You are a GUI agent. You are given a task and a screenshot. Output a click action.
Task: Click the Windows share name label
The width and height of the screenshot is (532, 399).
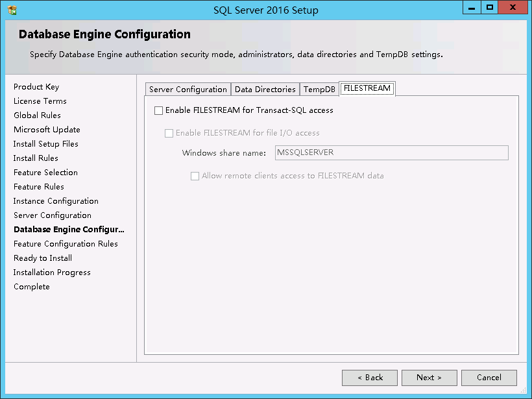click(224, 153)
